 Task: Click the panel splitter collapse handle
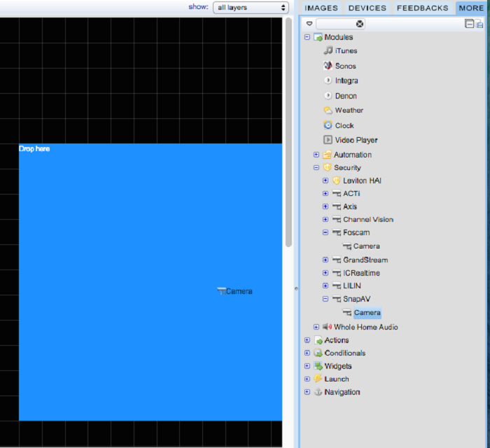(x=296, y=288)
